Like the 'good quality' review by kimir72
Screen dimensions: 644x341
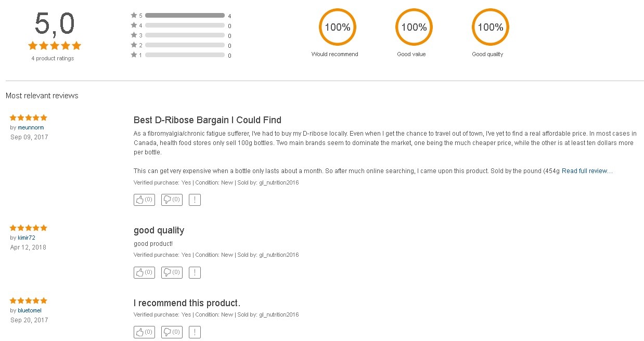click(x=144, y=272)
